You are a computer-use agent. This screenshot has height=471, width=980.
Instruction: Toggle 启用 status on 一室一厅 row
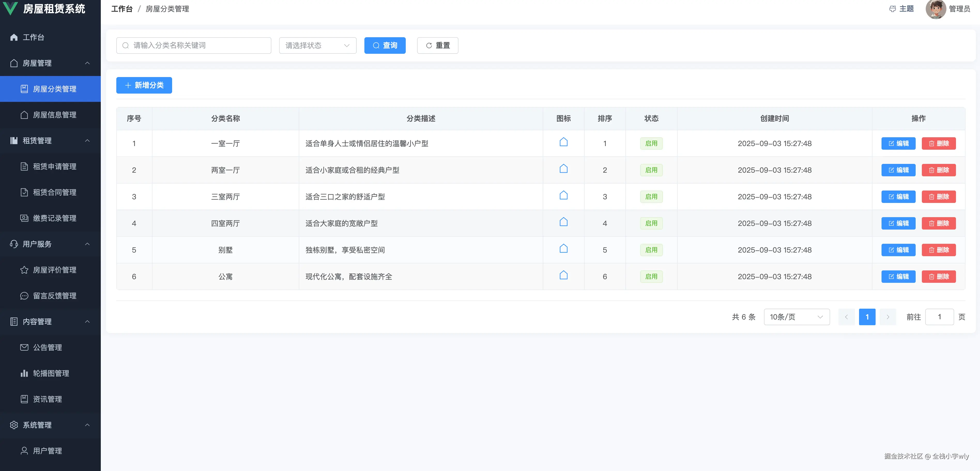click(x=651, y=143)
